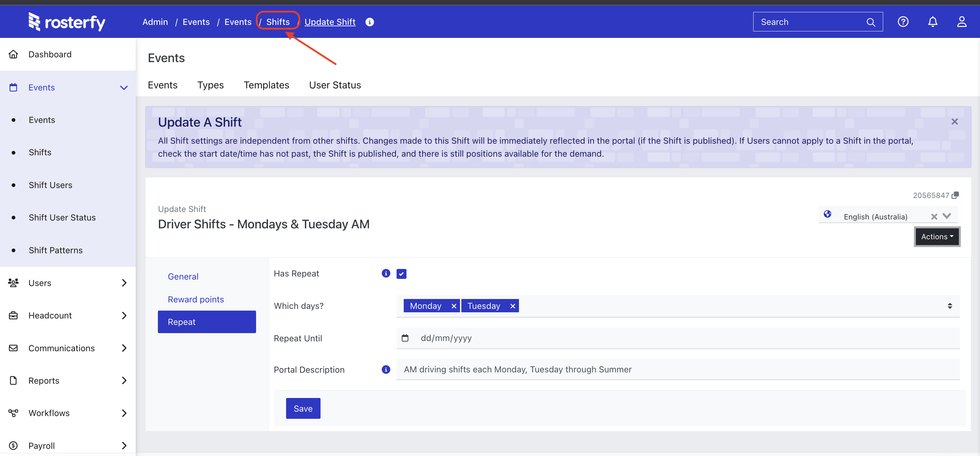The image size is (980, 456).
Task: Uncheck the Has Repeat checkbox
Action: 401,273
